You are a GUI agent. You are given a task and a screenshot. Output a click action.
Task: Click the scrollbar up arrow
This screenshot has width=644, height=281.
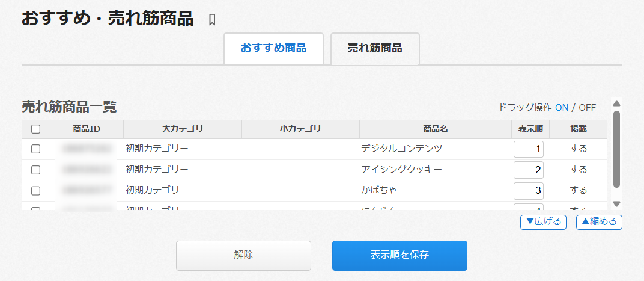616,103
